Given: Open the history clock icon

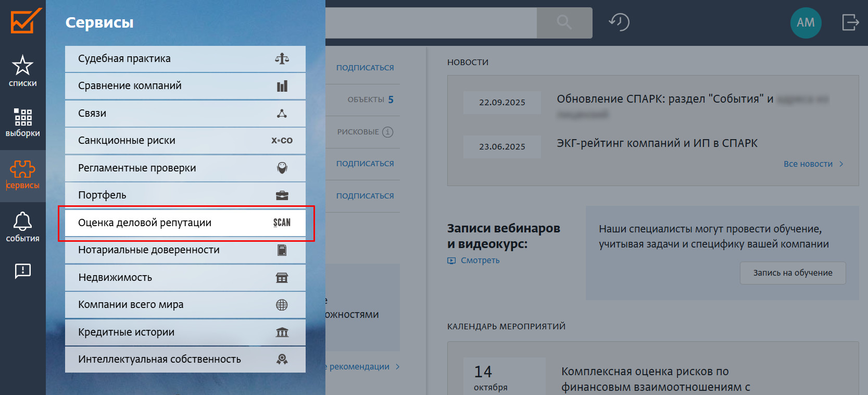Looking at the screenshot, I should 619,22.
